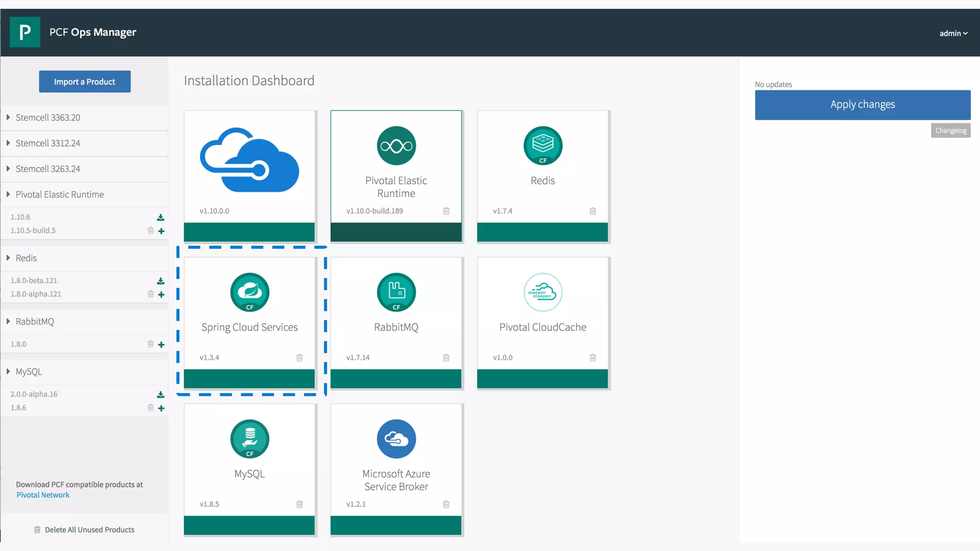Follow the Pivotal Network link
The width and height of the screenshot is (980, 551).
(43, 495)
